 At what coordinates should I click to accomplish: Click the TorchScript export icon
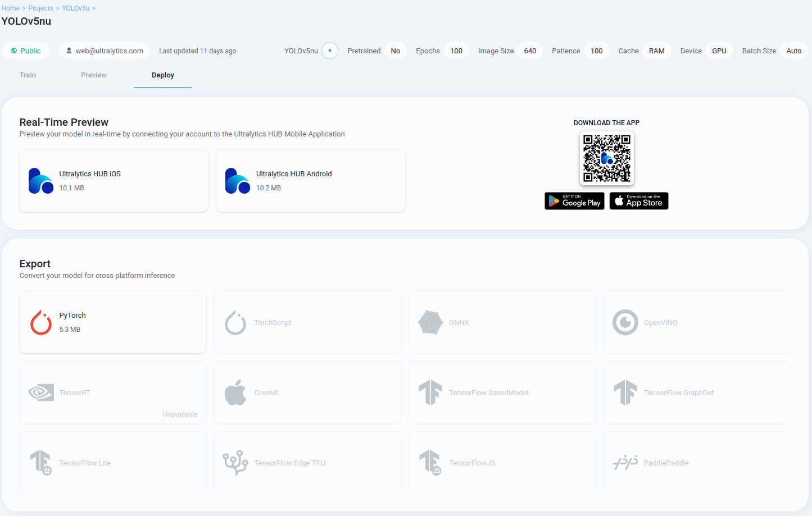click(235, 322)
